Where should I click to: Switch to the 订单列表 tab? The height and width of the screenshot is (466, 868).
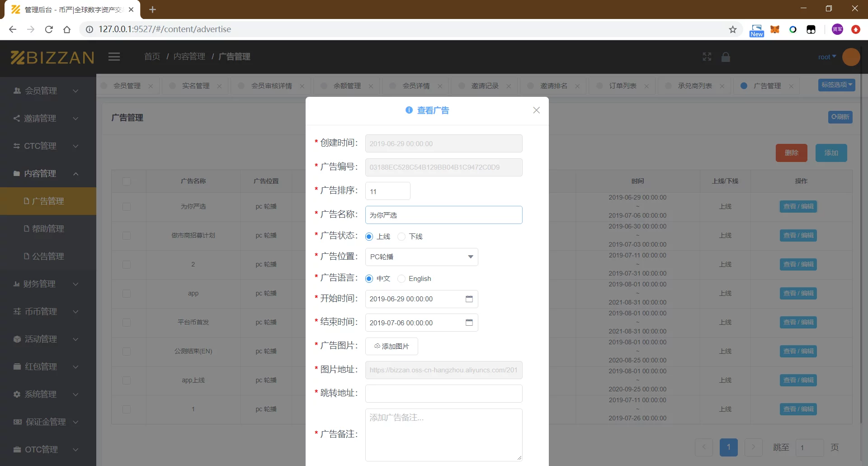[623, 86]
